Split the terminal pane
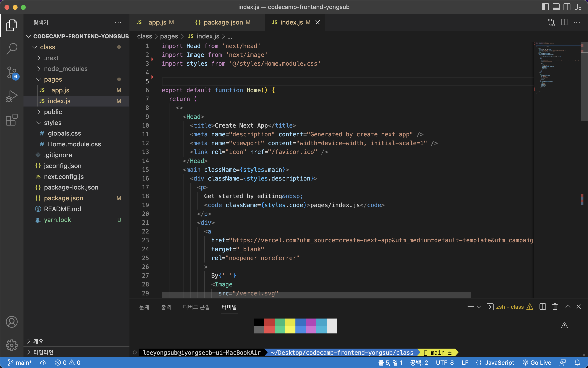Image resolution: width=588 pixels, height=368 pixels. click(x=542, y=307)
